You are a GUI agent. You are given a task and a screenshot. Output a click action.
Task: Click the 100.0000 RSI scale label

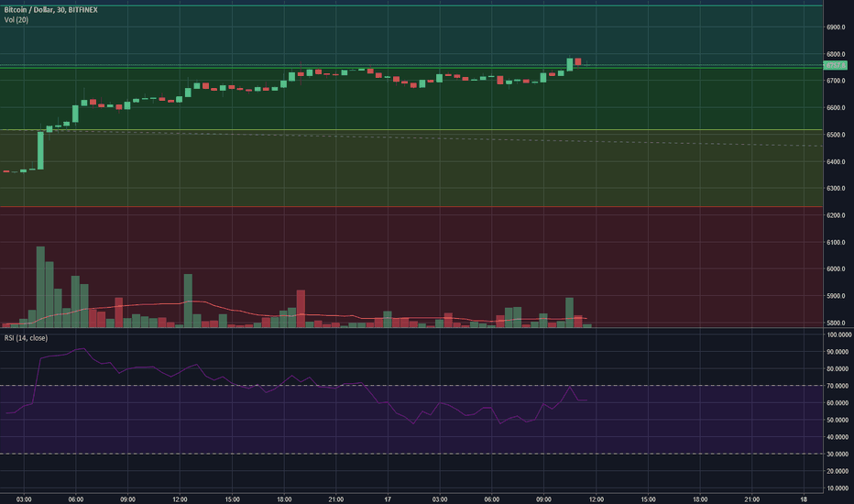tap(838, 334)
